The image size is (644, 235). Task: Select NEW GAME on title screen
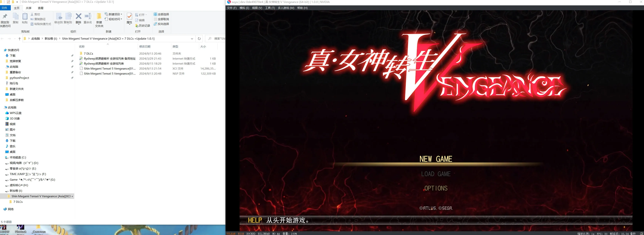(x=436, y=159)
